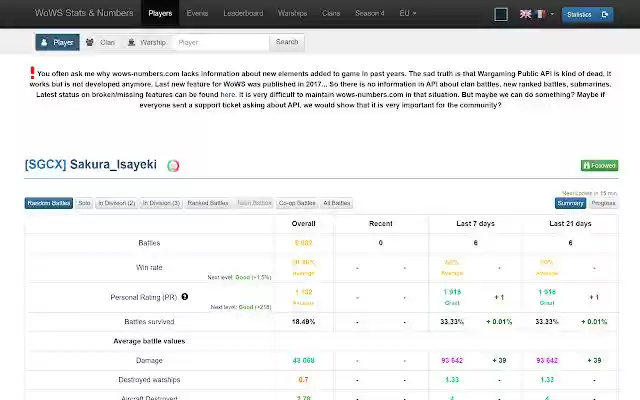Click the green Followed button
This screenshot has height=400, width=640.
[599, 165]
